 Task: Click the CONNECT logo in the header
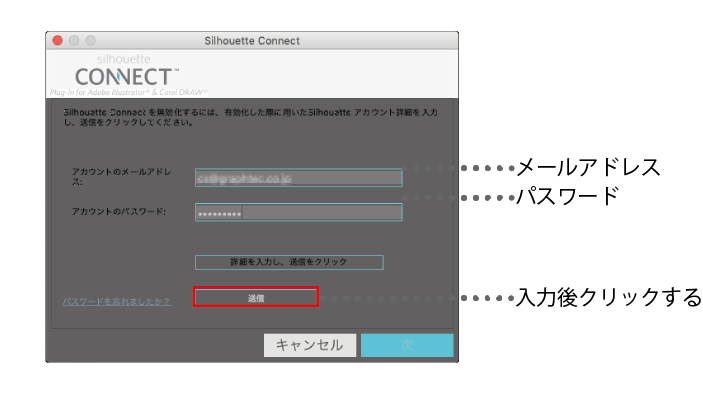(126, 77)
